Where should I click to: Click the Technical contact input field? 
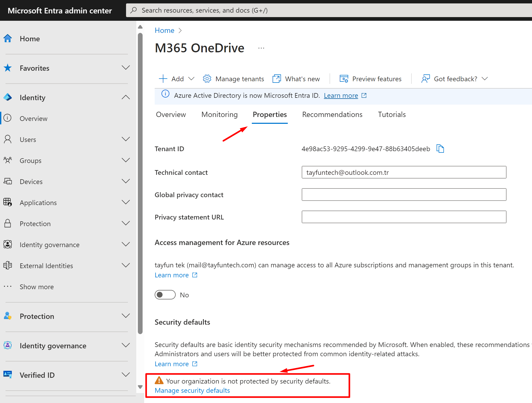(x=404, y=172)
